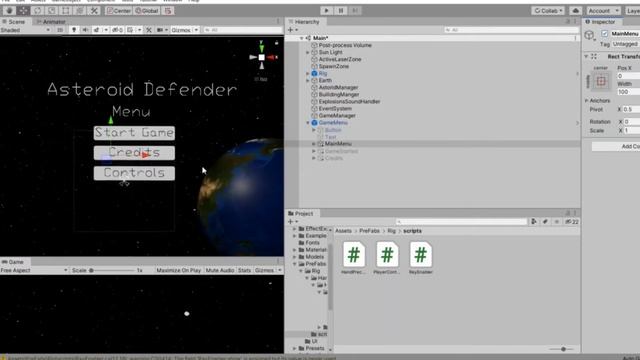Viewport: 640px width, 360px height.
Task: Open search by label icon in Project
Action: pyautogui.click(x=545, y=222)
